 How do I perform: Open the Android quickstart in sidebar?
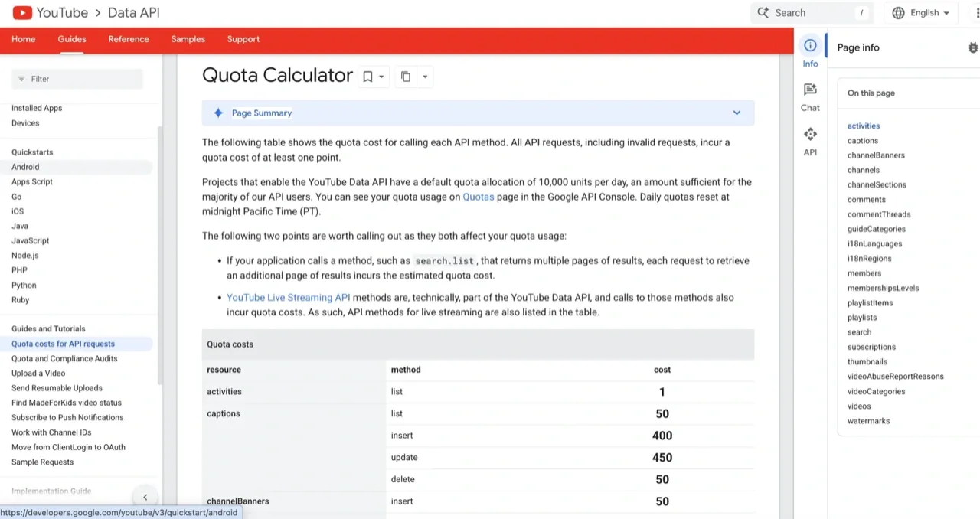[x=25, y=167]
